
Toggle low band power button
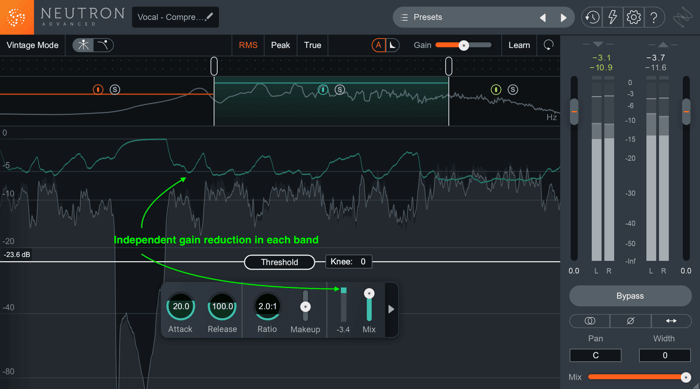(x=98, y=90)
